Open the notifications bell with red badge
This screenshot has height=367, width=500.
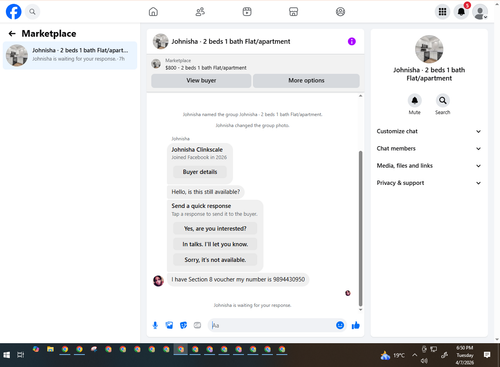click(461, 12)
